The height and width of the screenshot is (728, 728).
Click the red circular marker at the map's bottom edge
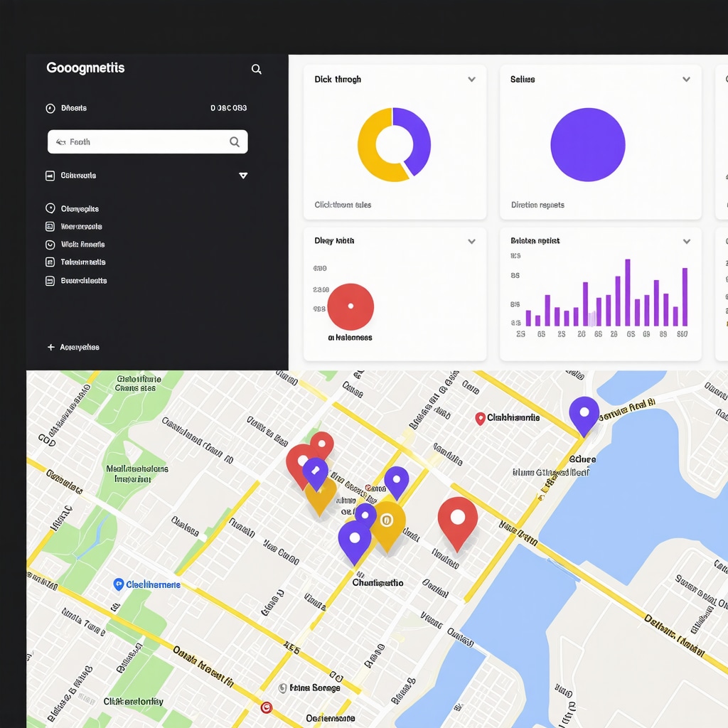pos(266,707)
